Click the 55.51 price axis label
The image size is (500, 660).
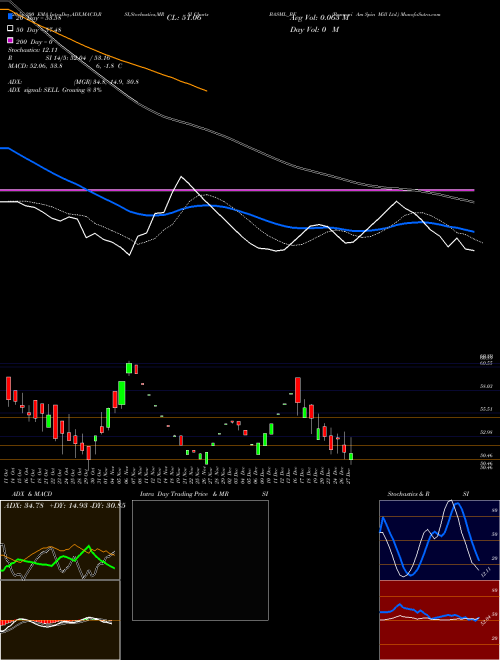(486, 409)
